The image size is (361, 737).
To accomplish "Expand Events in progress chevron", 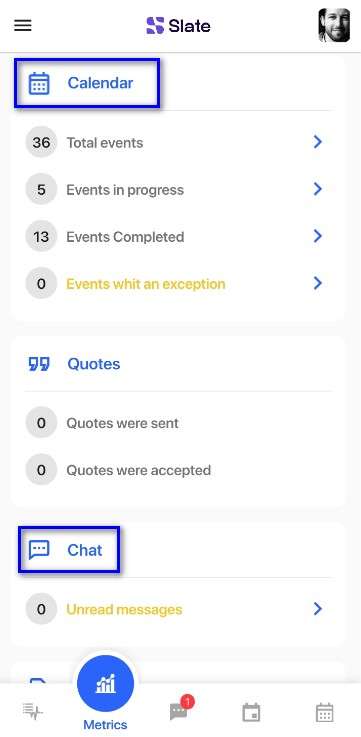I will [x=318, y=189].
